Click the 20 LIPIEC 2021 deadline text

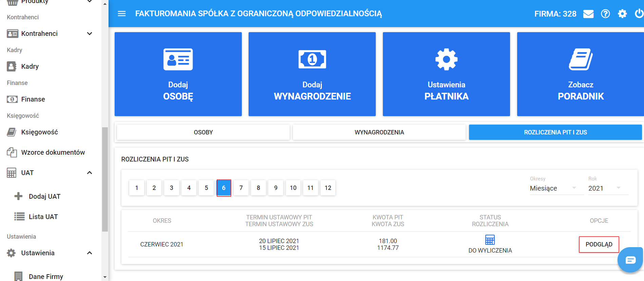(x=279, y=241)
